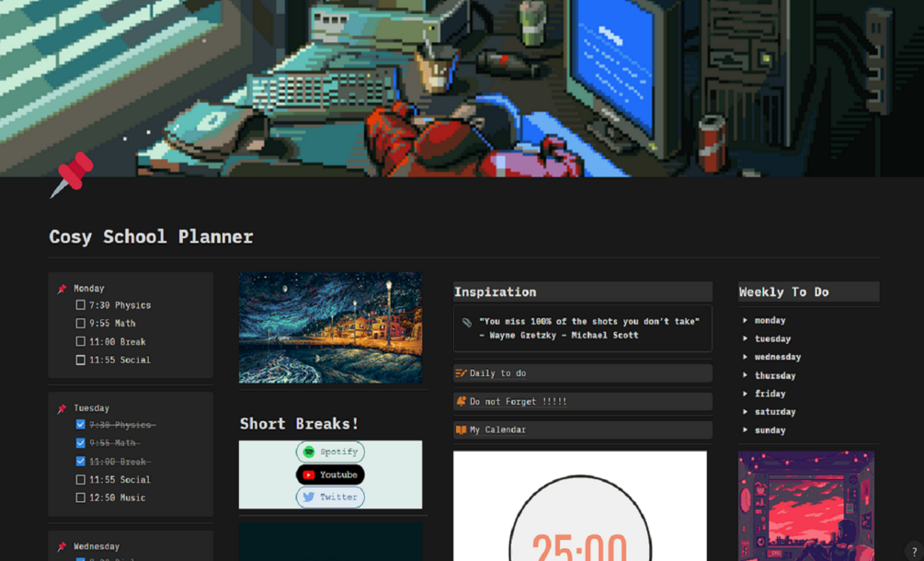Image resolution: width=924 pixels, height=561 pixels.
Task: Click the paperclip icon in the quote callout
Action: tap(467, 322)
